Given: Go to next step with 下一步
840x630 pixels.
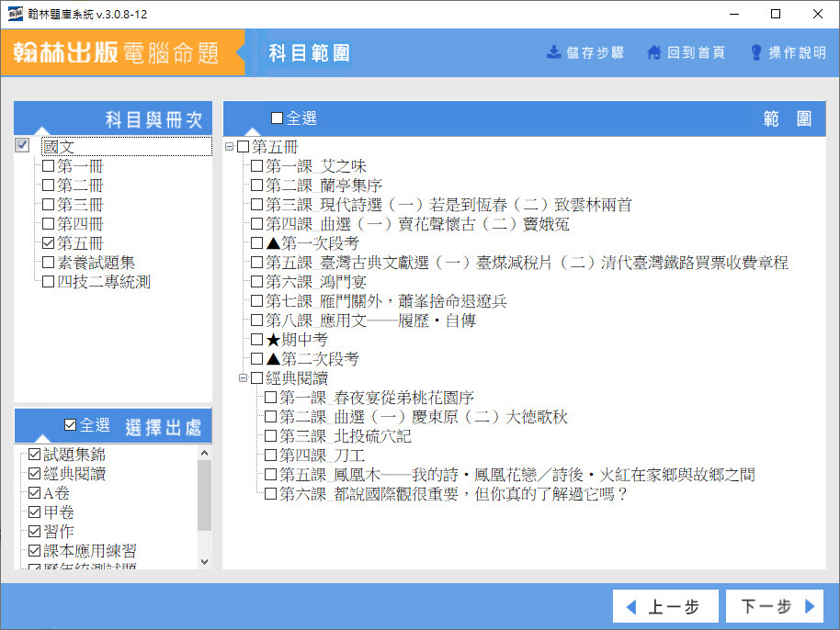Looking at the screenshot, I should tap(772, 607).
